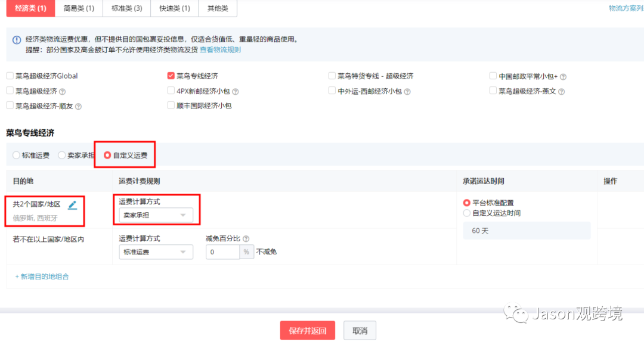Select 标准运费 radio option
Viewport: 644px width, 342px height.
(x=17, y=155)
